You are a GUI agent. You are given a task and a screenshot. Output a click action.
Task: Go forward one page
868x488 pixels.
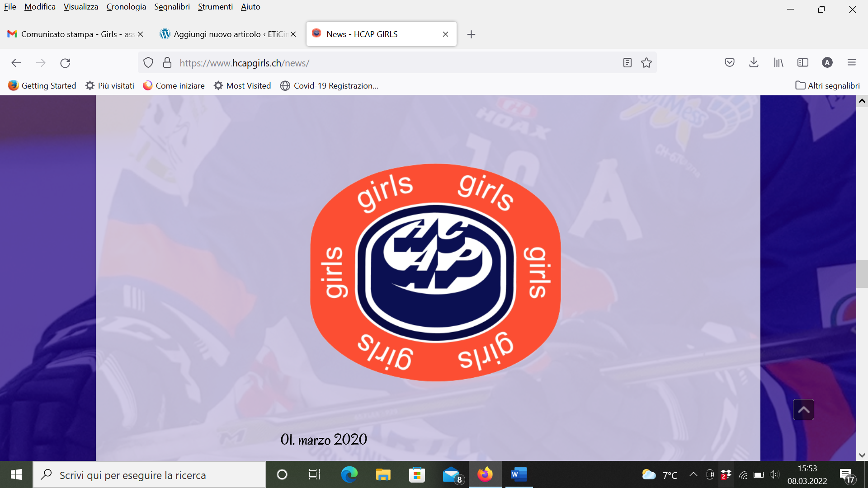41,63
